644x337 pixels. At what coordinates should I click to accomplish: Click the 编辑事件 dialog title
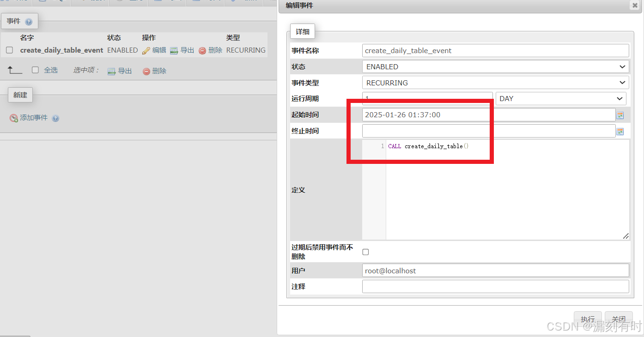click(x=299, y=6)
